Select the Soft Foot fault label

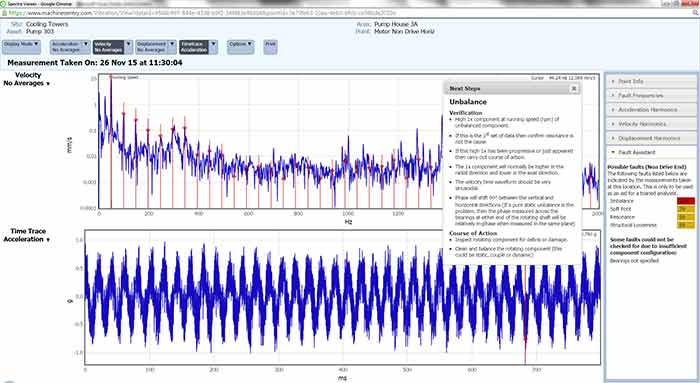tap(621, 209)
